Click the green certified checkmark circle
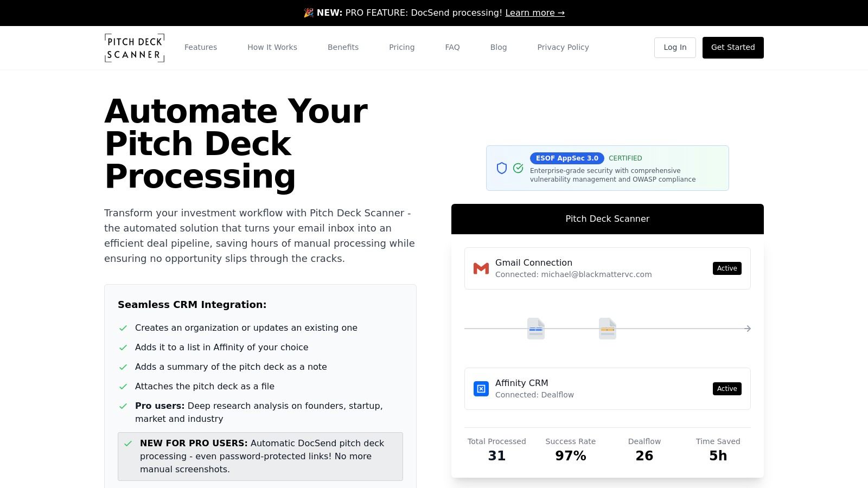The image size is (868, 488). [518, 168]
